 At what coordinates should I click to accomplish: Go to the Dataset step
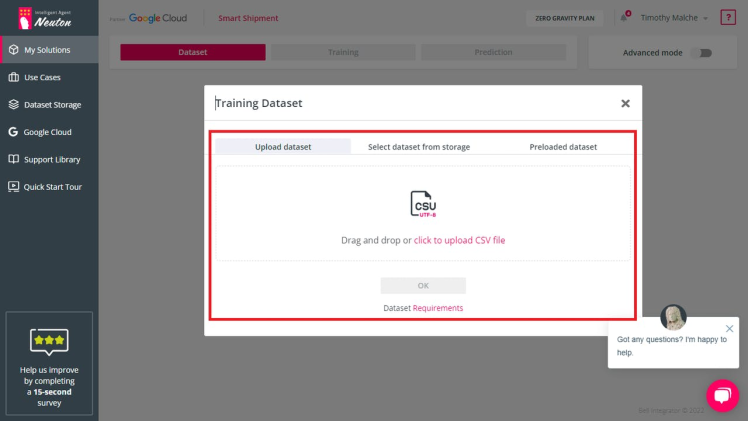point(193,52)
